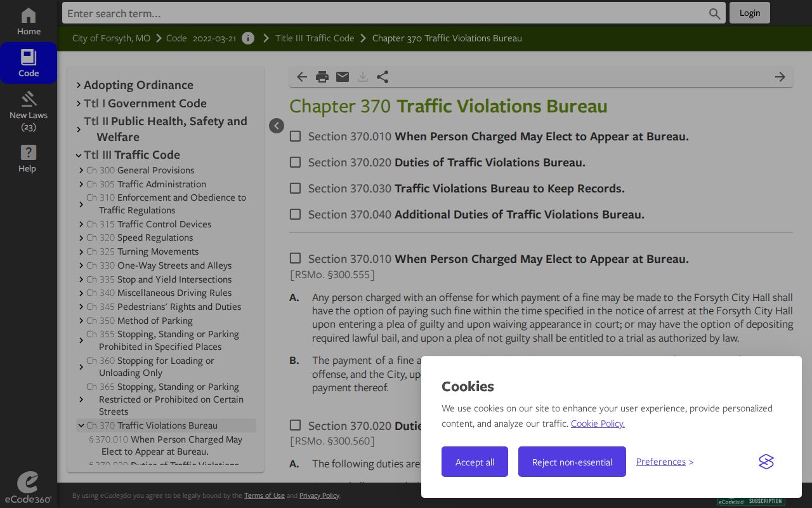The width and height of the screenshot is (812, 508).
Task: Open cookie Preferences
Action: tap(661, 462)
